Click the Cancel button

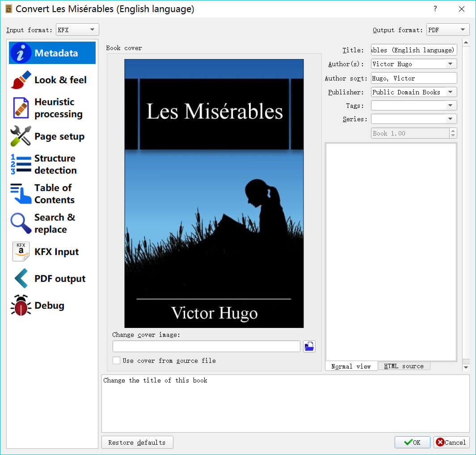(x=451, y=442)
